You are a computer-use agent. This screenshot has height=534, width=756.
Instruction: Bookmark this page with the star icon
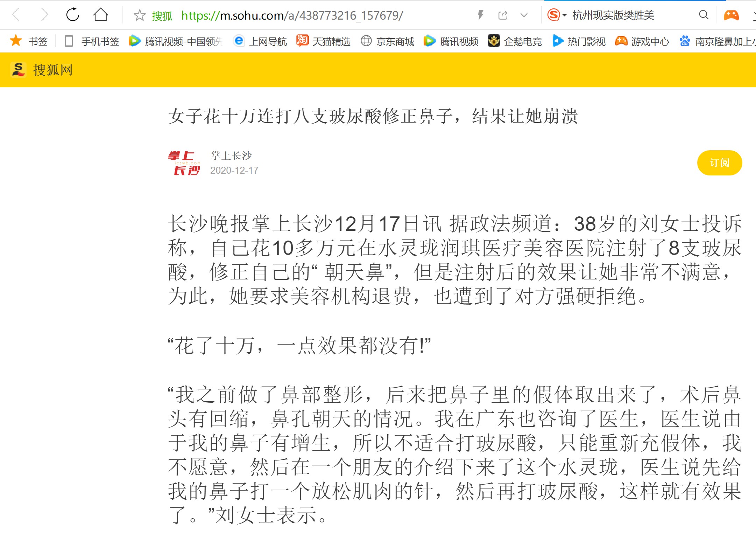[x=140, y=15]
